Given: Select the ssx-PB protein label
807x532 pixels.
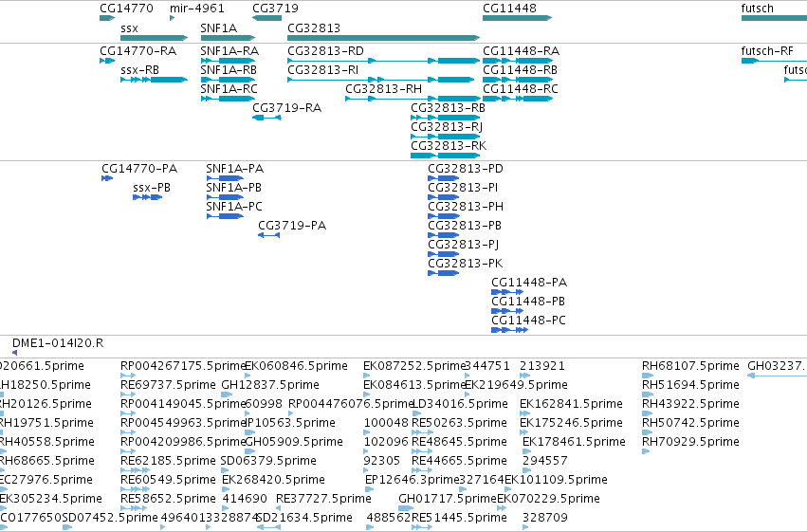Looking at the screenshot, I should (x=152, y=188).
